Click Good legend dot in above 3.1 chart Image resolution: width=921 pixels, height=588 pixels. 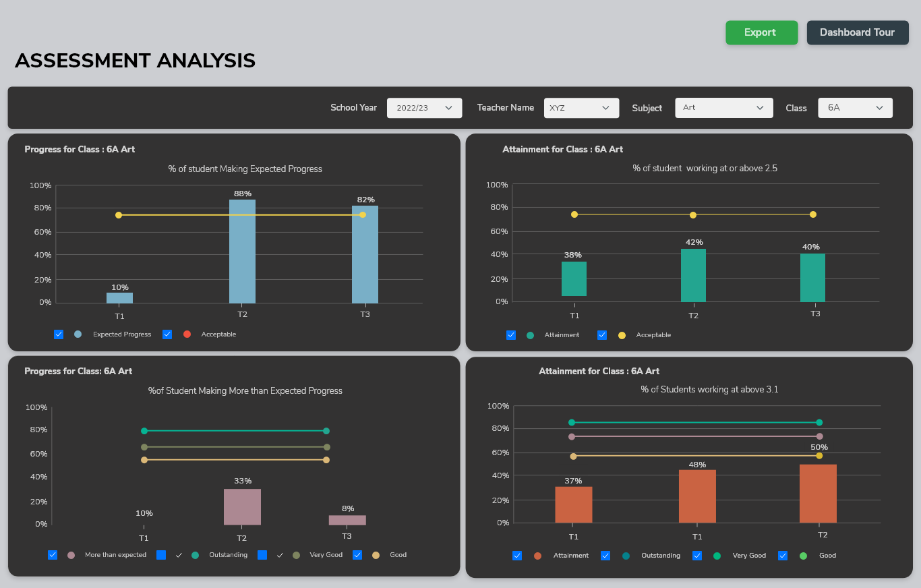(x=803, y=556)
